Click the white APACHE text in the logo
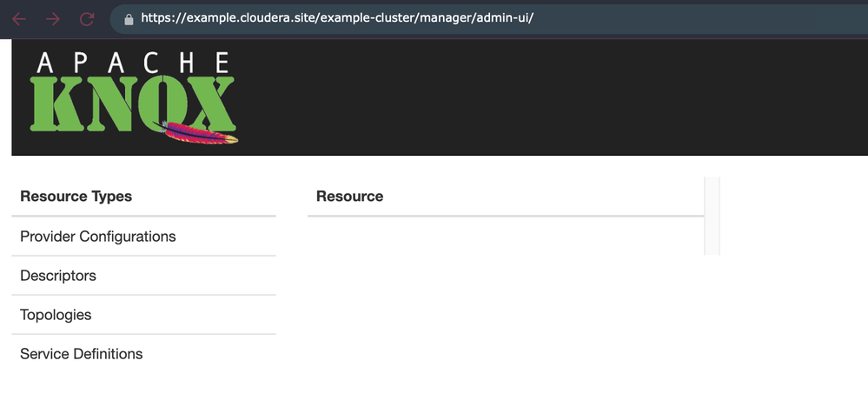The image size is (868, 394). [133, 63]
